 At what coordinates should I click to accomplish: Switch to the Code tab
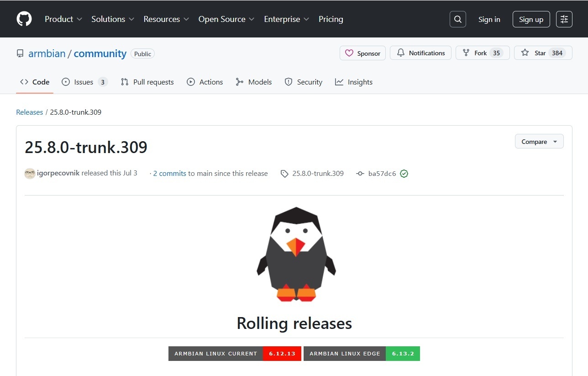click(35, 82)
